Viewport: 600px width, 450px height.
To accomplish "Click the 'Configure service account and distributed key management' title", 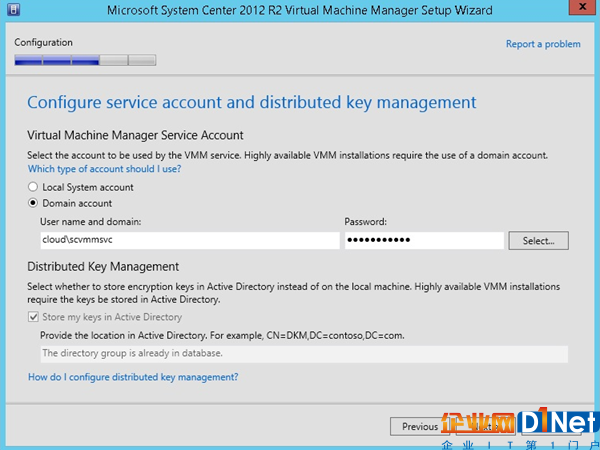I will click(252, 103).
